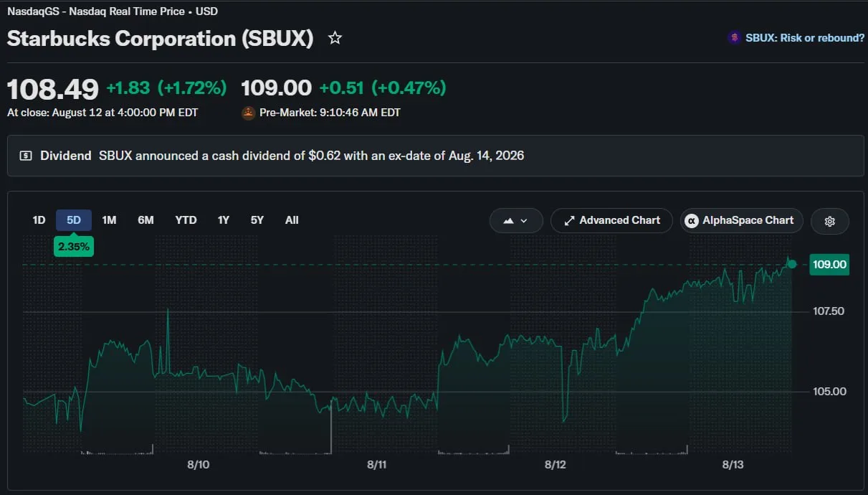Click the Starbucks Corporation (SBUX) title

point(161,38)
